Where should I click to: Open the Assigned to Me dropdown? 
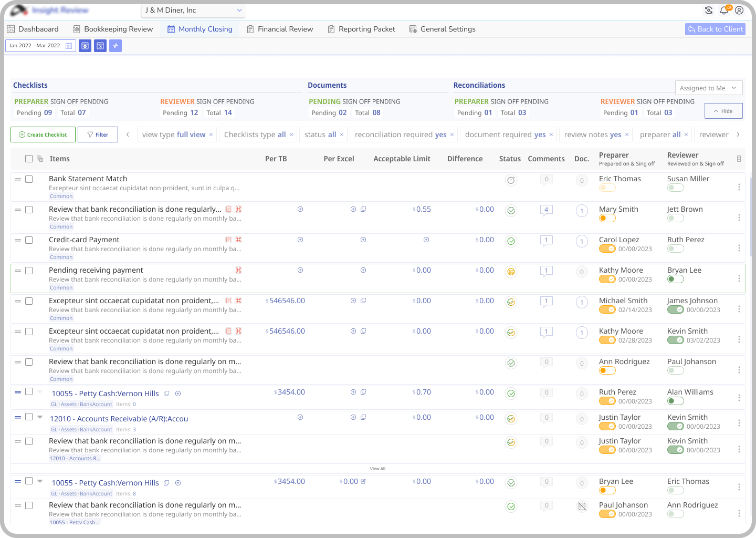pos(708,88)
